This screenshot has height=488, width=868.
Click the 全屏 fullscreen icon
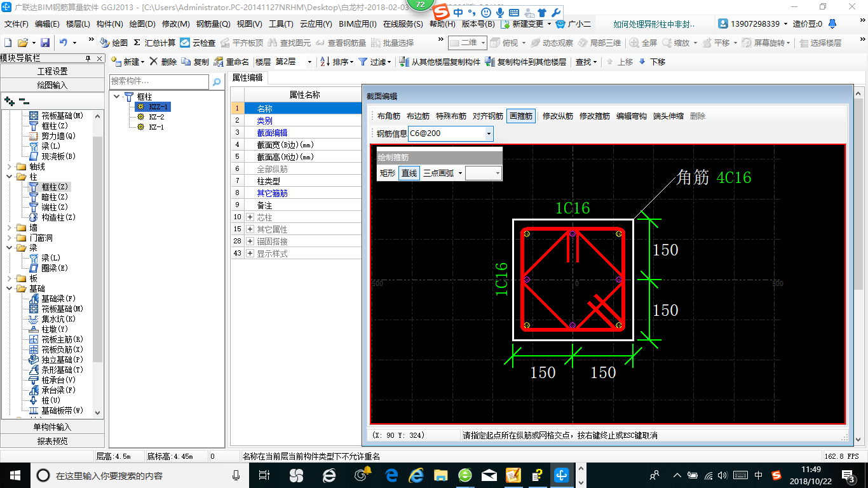pos(643,43)
